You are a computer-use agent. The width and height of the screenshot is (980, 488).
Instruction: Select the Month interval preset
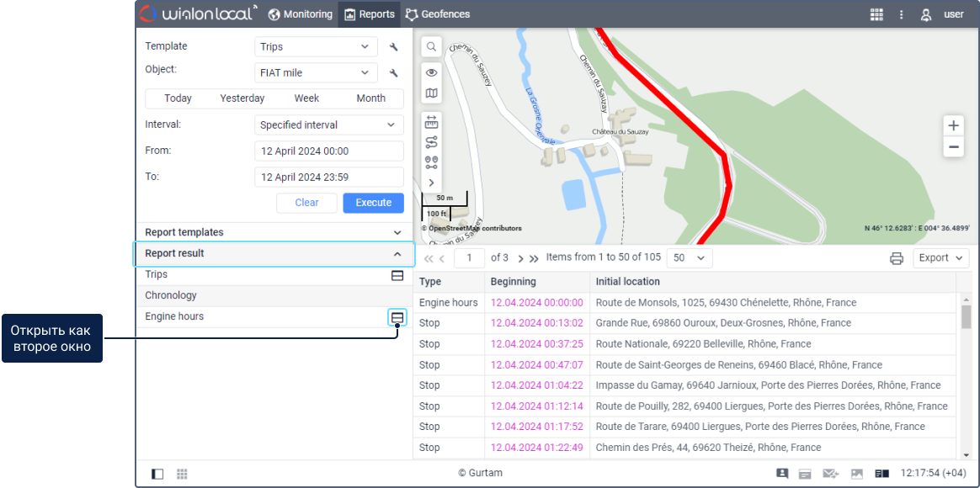click(371, 98)
